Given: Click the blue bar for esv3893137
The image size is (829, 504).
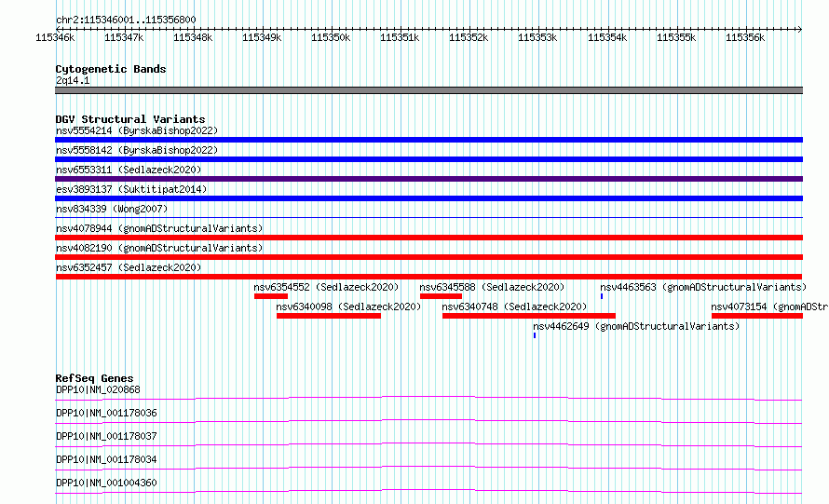Looking at the screenshot, I should coord(428,198).
